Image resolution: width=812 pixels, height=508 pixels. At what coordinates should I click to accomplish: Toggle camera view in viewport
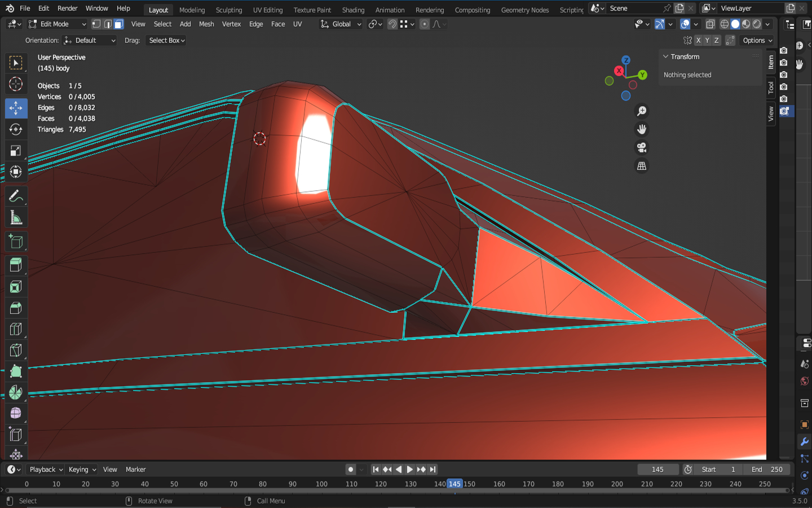point(642,148)
